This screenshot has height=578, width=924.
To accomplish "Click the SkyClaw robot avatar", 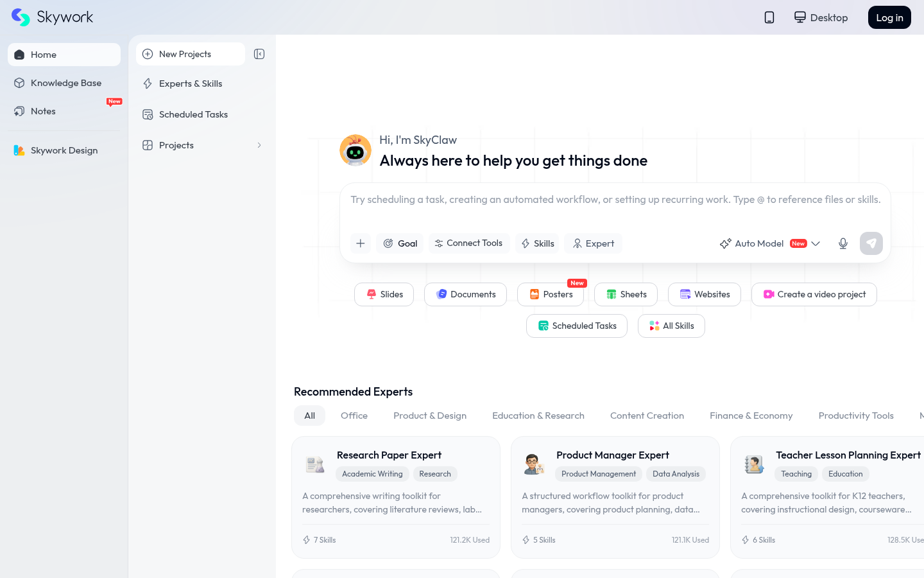I will coord(355,150).
